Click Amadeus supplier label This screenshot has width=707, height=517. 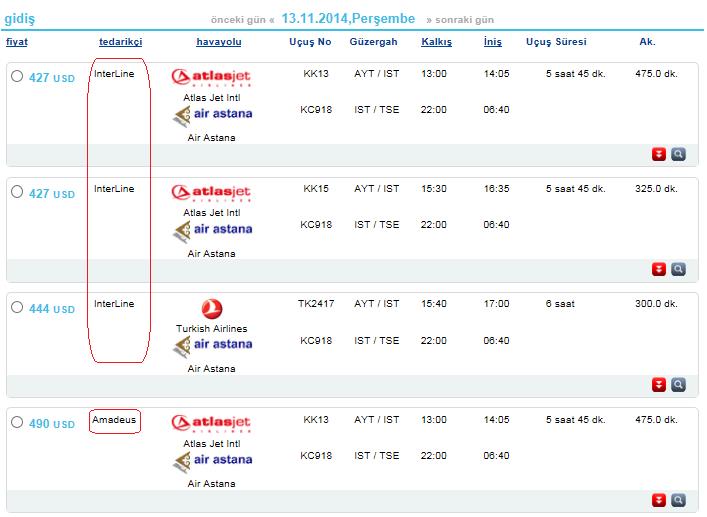[x=114, y=420]
